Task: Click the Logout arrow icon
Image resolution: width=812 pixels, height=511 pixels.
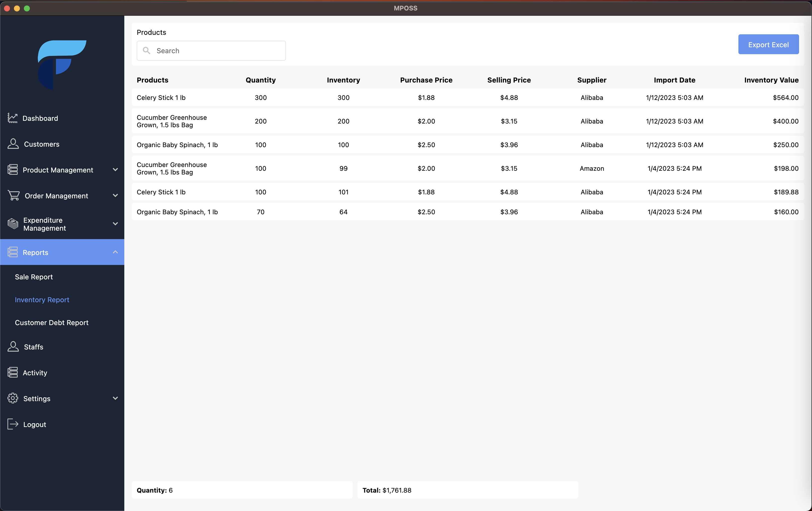Action: 13,424
